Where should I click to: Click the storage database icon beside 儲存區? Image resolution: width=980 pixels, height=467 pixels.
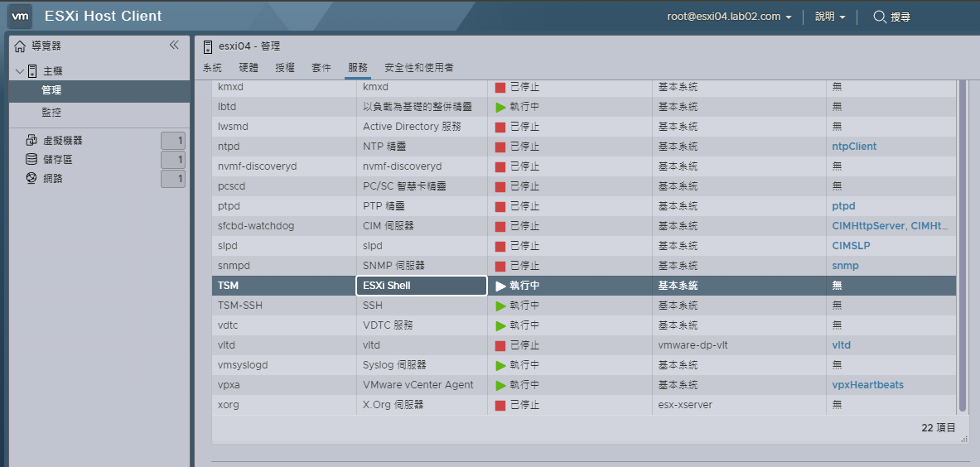coord(31,159)
